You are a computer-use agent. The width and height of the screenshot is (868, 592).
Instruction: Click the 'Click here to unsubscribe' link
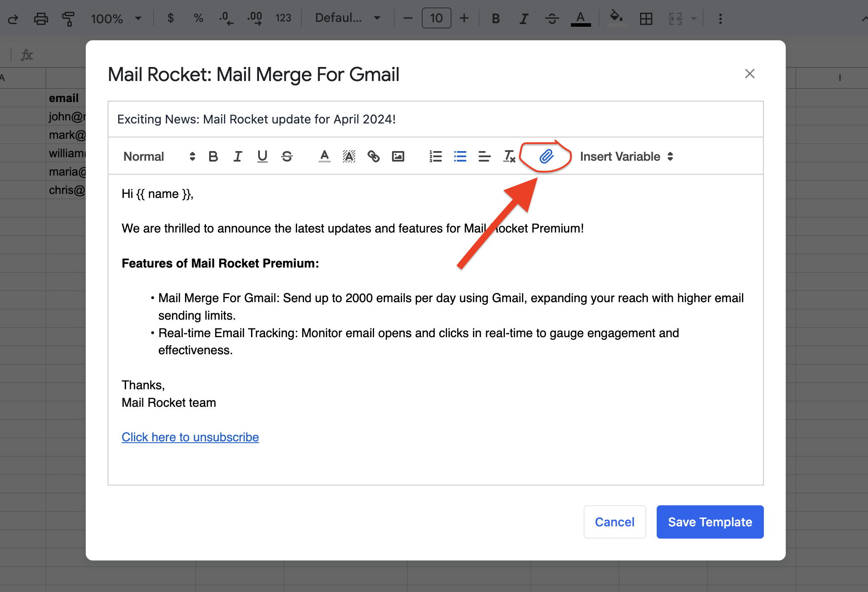[x=190, y=437]
